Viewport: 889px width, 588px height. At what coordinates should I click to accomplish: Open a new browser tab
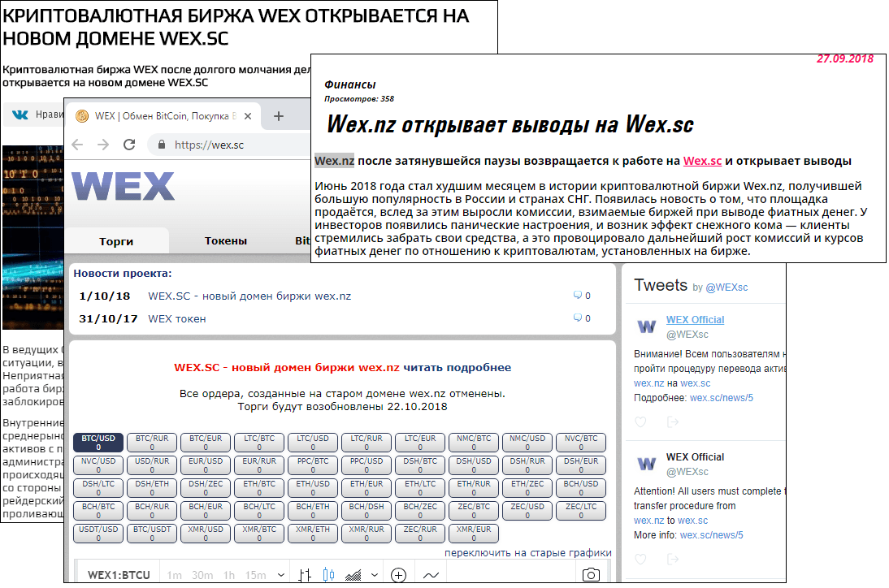[279, 116]
